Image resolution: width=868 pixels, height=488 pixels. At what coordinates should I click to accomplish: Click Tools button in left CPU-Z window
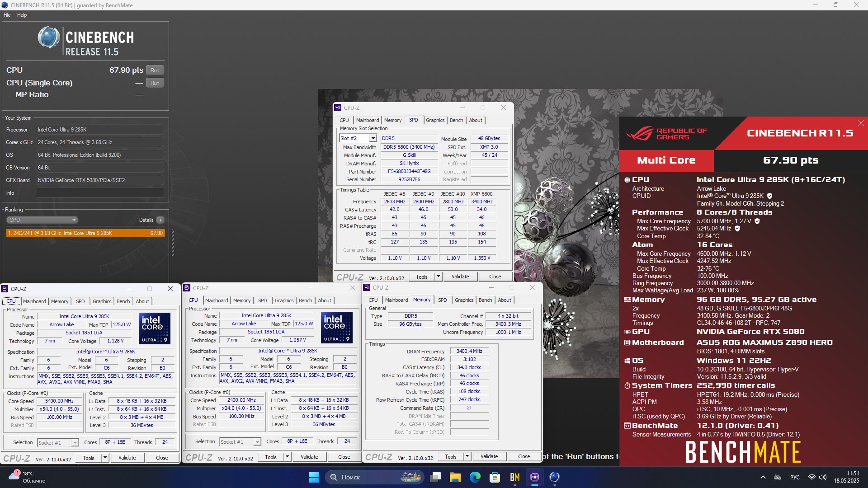[x=89, y=458]
